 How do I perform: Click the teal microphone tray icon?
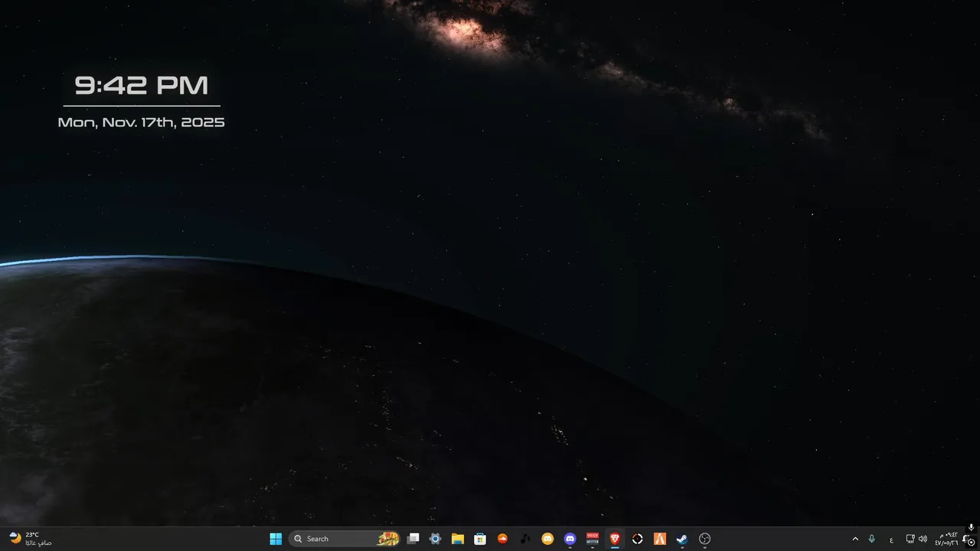pyautogui.click(x=871, y=539)
